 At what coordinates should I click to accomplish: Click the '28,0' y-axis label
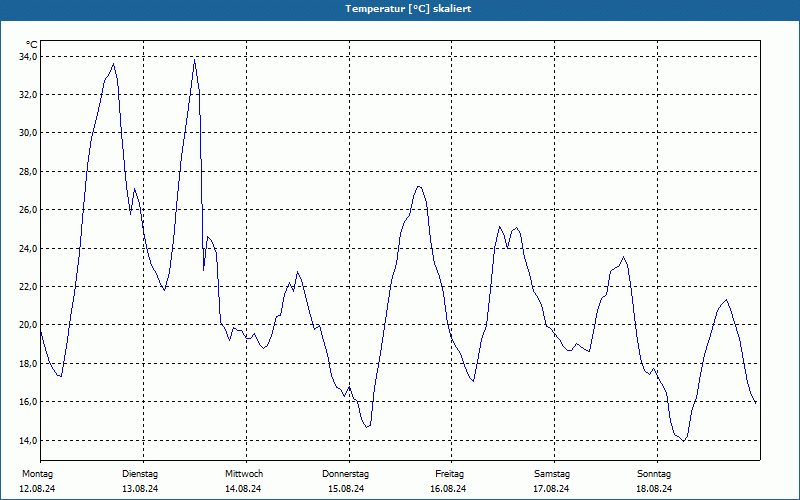click(29, 171)
